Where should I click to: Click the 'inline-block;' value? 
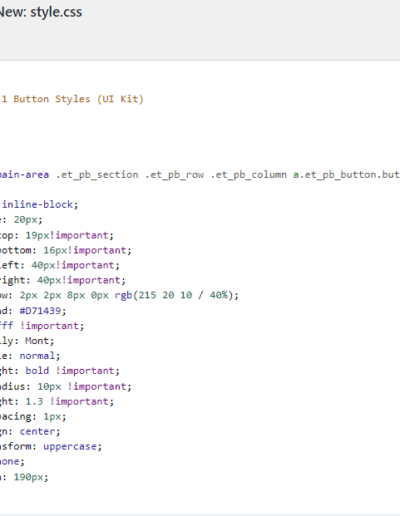[40, 204]
